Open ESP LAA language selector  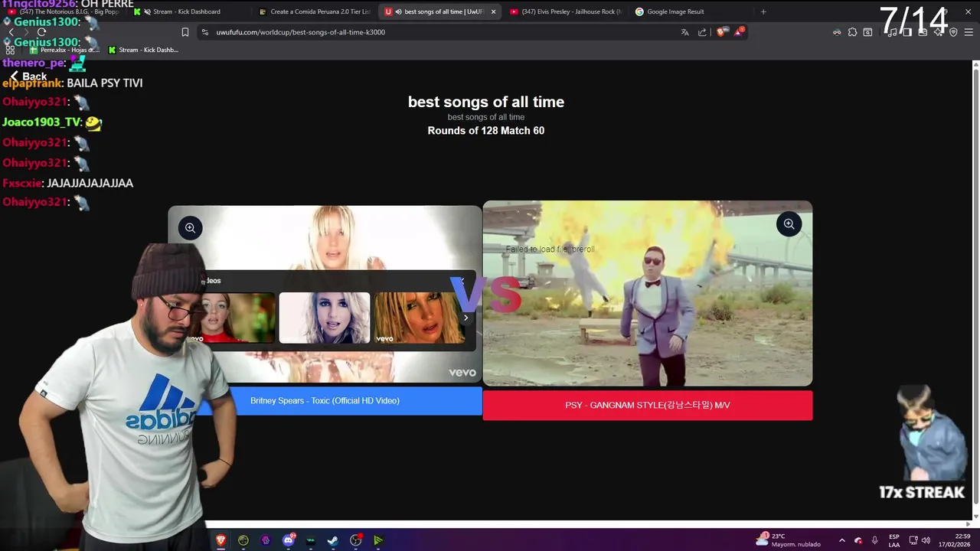click(894, 540)
